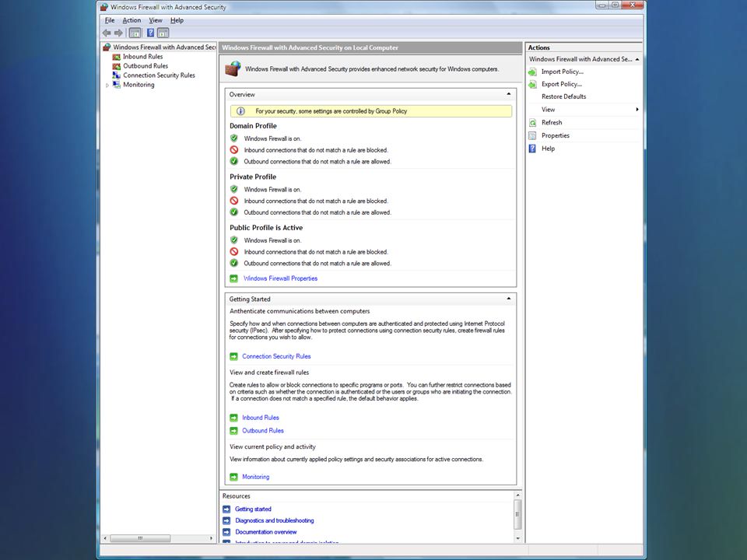The height and width of the screenshot is (560, 747).
Task: Click Properties in the Actions pane
Action: [556, 135]
